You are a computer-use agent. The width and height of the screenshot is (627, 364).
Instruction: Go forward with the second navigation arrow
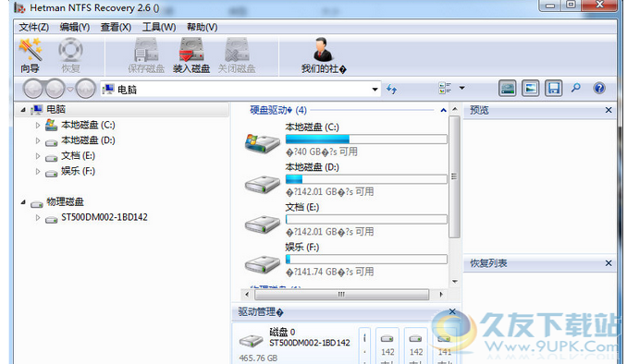coord(55,89)
